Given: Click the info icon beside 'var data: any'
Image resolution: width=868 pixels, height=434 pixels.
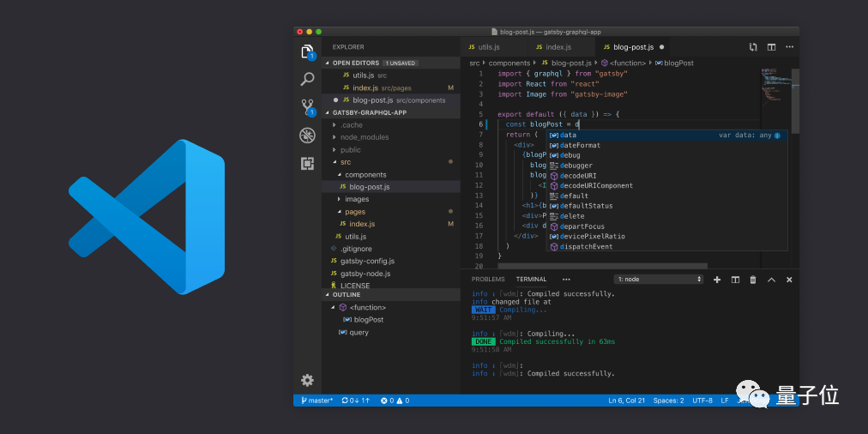Looking at the screenshot, I should [x=777, y=135].
